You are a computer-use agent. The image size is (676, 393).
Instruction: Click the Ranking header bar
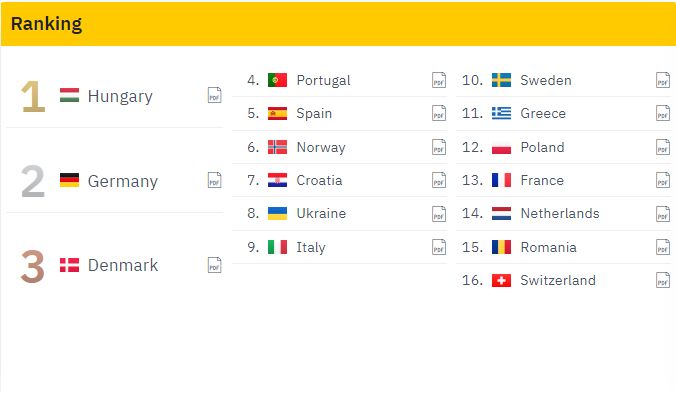(x=338, y=24)
